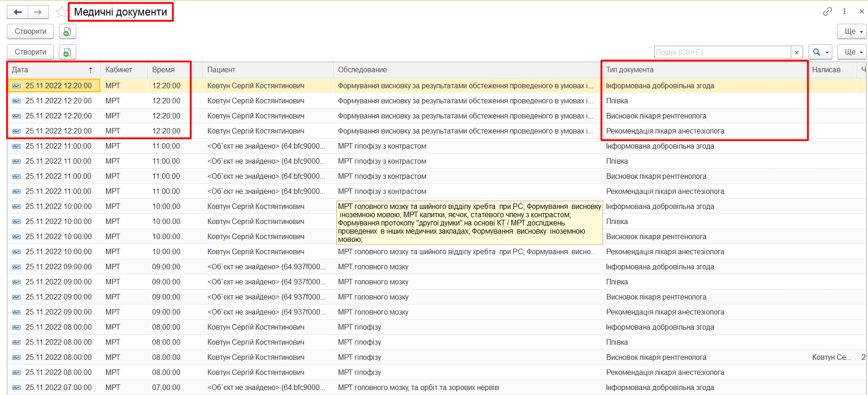Expand the upper Ще dropdown menu
Viewport: 868px width, 395px height.
[x=852, y=32]
